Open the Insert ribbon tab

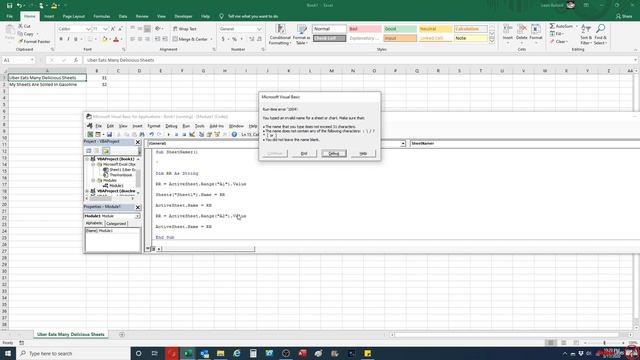[x=49, y=16]
